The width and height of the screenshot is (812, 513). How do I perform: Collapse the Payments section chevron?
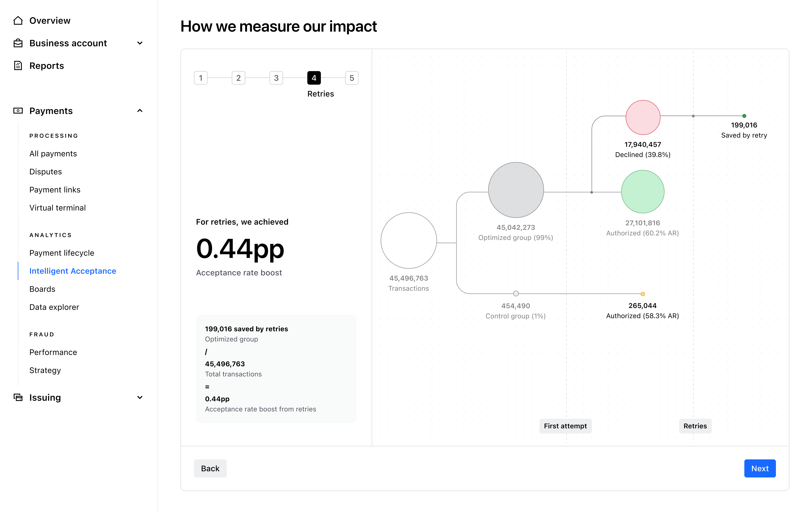coord(140,111)
